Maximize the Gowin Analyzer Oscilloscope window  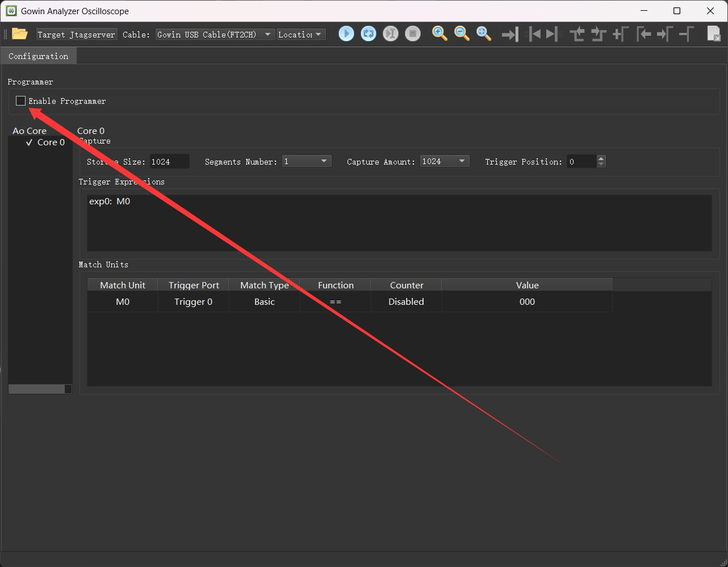point(677,11)
